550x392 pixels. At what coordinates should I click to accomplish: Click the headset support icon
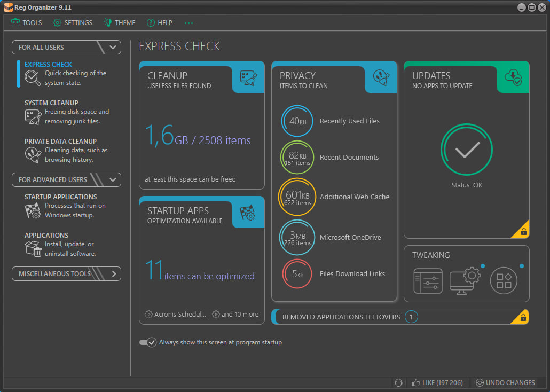tap(398, 382)
